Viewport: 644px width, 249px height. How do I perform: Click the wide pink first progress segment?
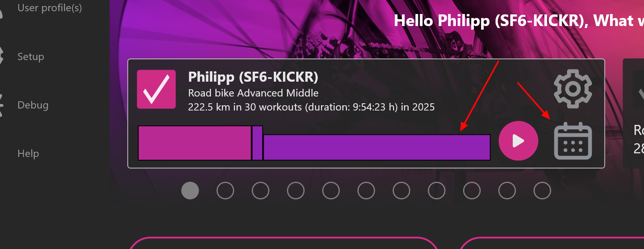(x=195, y=143)
